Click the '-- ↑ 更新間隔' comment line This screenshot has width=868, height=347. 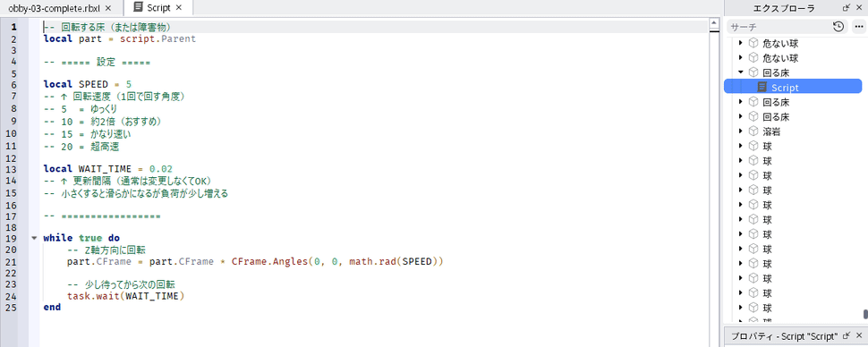coord(128,181)
